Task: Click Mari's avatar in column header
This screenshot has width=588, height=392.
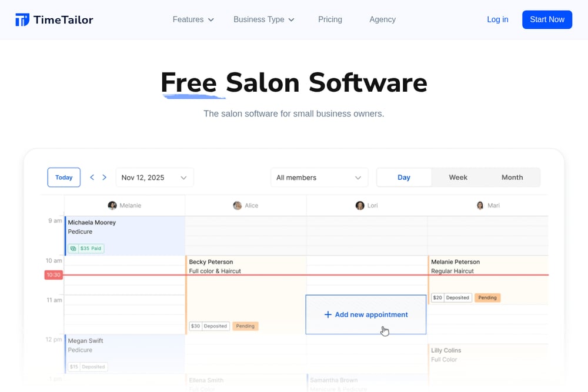Action: pos(480,205)
